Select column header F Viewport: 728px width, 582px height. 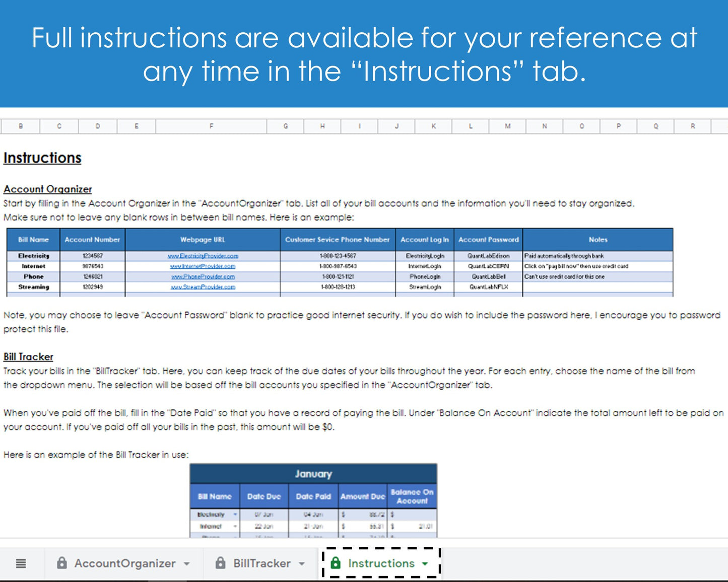[x=211, y=126]
